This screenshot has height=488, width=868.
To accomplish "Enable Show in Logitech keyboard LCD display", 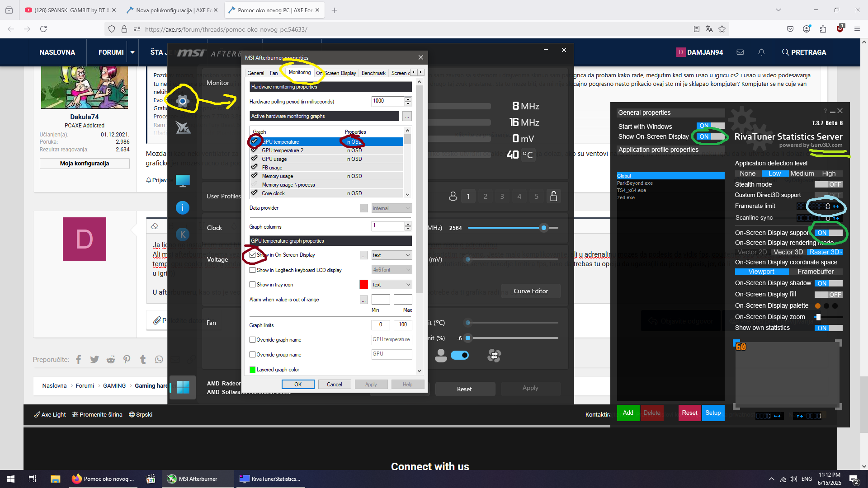I will [253, 270].
